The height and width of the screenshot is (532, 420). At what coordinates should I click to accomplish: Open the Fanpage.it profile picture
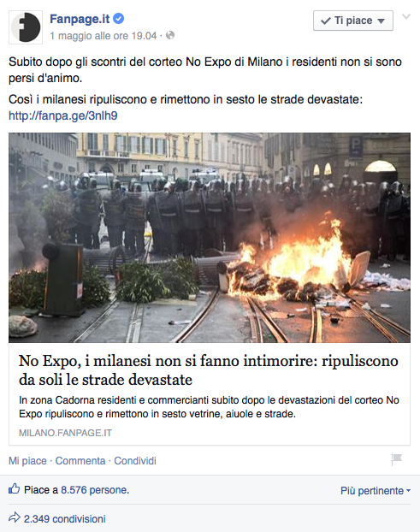coord(26,27)
